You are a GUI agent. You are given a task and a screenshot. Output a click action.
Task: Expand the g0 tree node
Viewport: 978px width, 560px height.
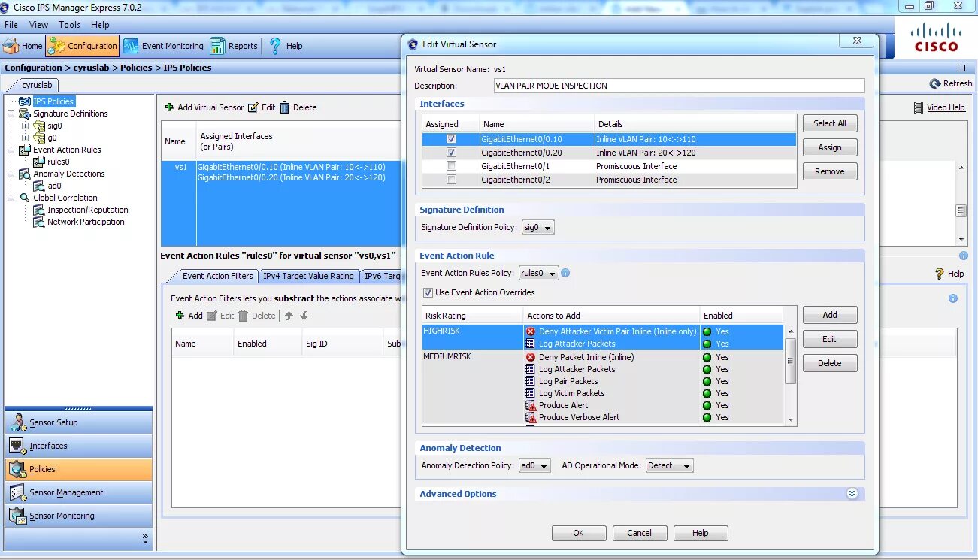[25, 138]
